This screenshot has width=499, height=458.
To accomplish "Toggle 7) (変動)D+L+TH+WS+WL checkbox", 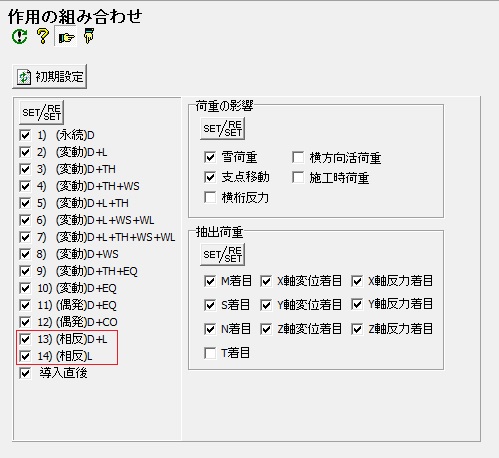I will (x=25, y=237).
